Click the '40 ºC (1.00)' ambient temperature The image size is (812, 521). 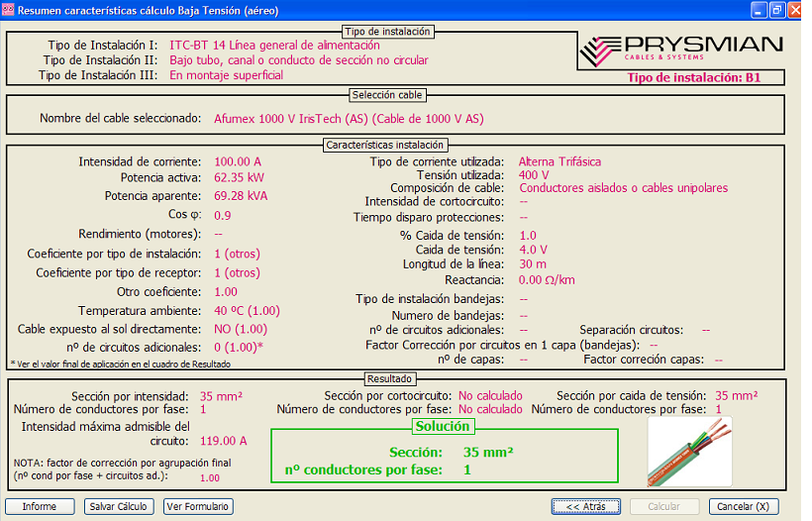[x=247, y=311]
